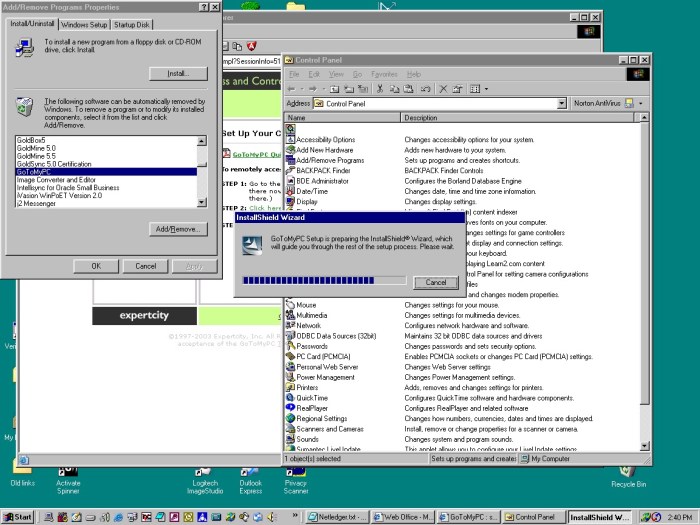Screen dimensions: 700x525
Task: Click the Name column header
Action: pos(342,117)
